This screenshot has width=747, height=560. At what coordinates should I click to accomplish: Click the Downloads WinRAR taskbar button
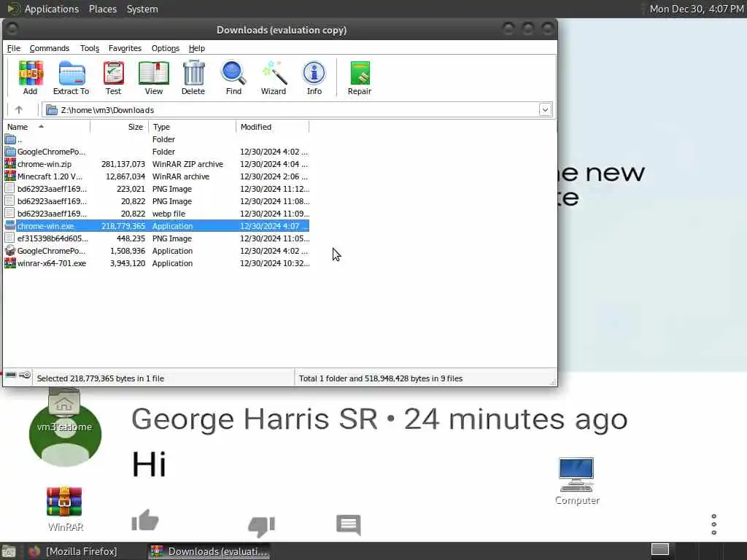click(x=209, y=551)
